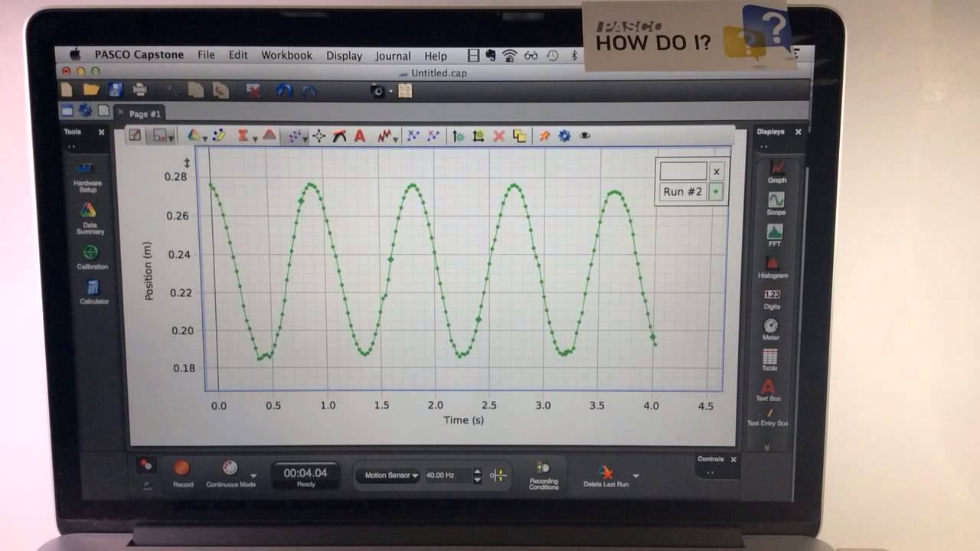Open the Journal menu
980x551 pixels.
pyautogui.click(x=393, y=56)
